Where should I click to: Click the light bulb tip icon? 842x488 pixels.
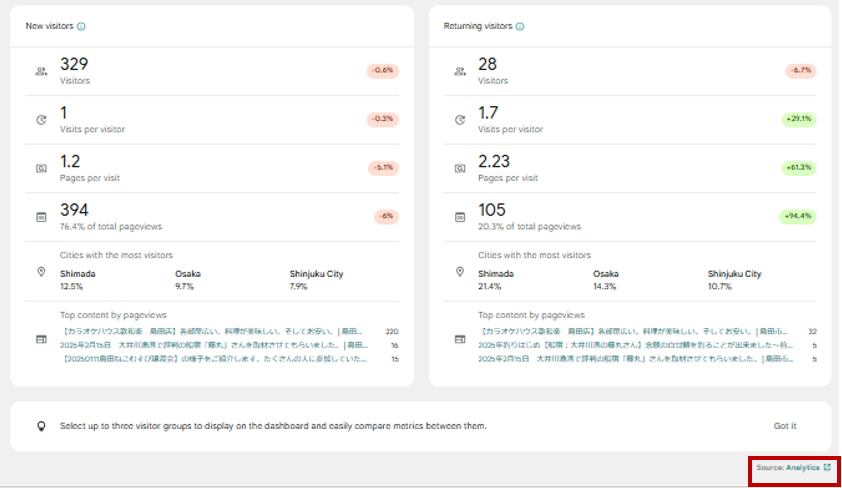coord(41,426)
